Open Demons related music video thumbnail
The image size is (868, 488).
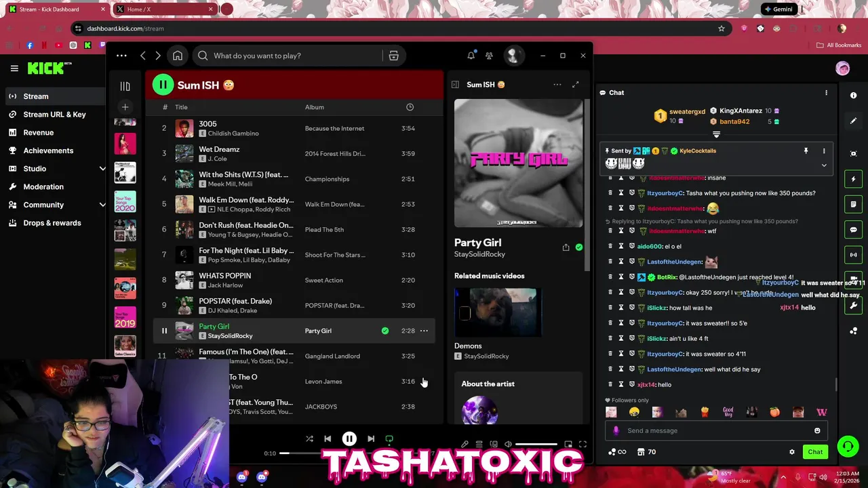498,312
